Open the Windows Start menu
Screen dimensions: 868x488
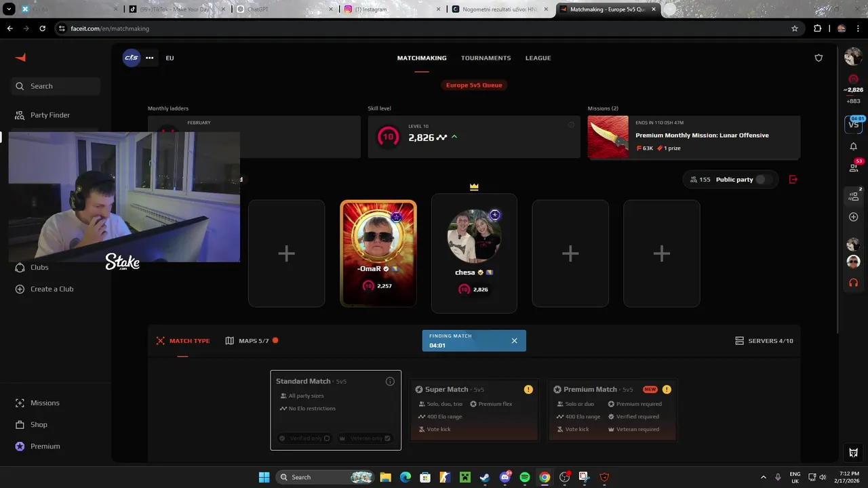(264, 477)
